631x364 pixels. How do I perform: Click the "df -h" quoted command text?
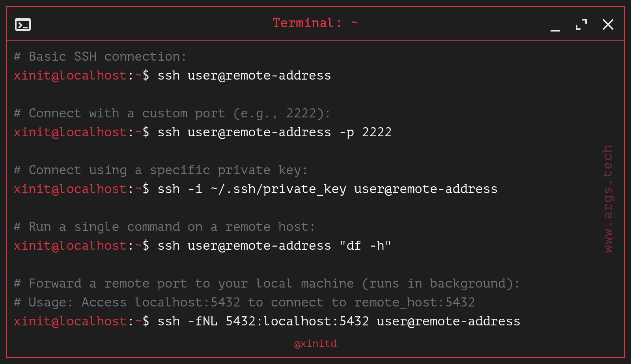pyautogui.click(x=365, y=245)
